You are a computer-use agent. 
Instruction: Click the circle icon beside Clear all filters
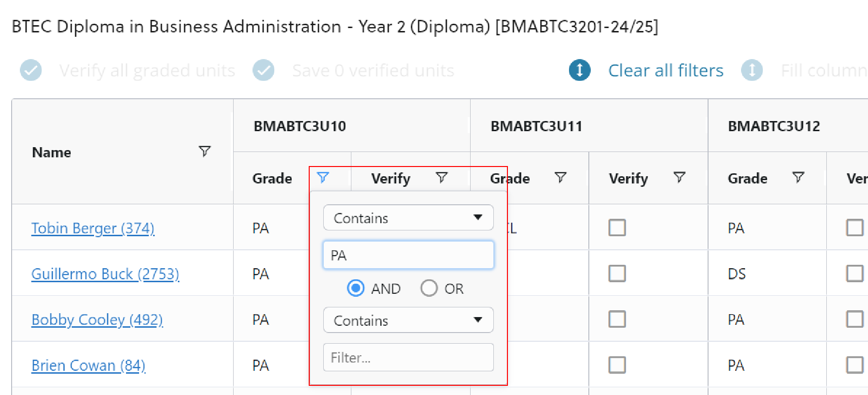580,70
